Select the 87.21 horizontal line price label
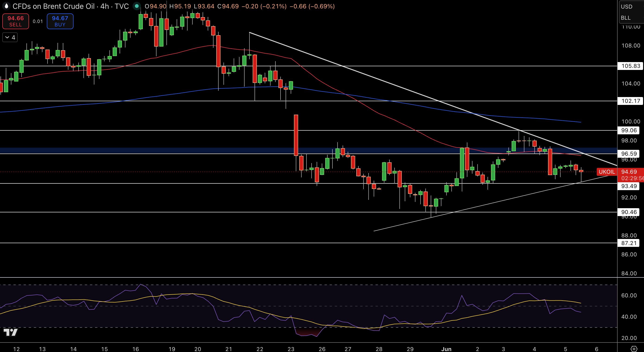The height and width of the screenshot is (352, 644). pos(628,243)
